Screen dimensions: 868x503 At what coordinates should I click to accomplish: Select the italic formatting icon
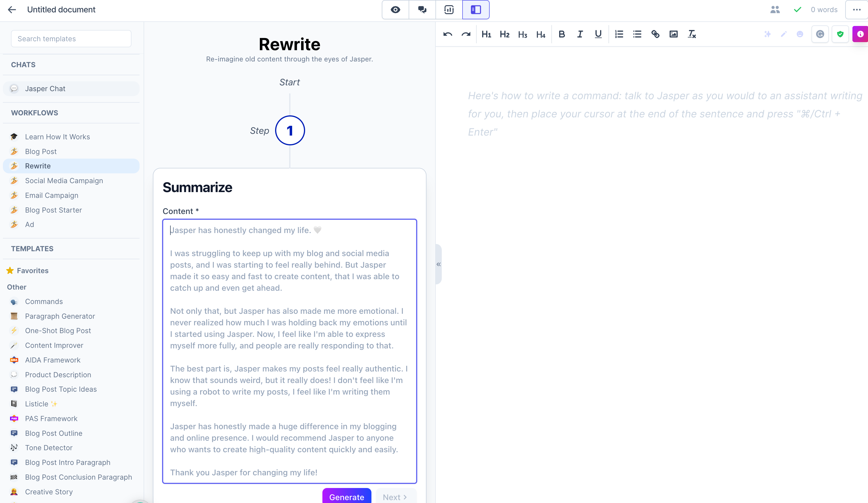pyautogui.click(x=579, y=34)
